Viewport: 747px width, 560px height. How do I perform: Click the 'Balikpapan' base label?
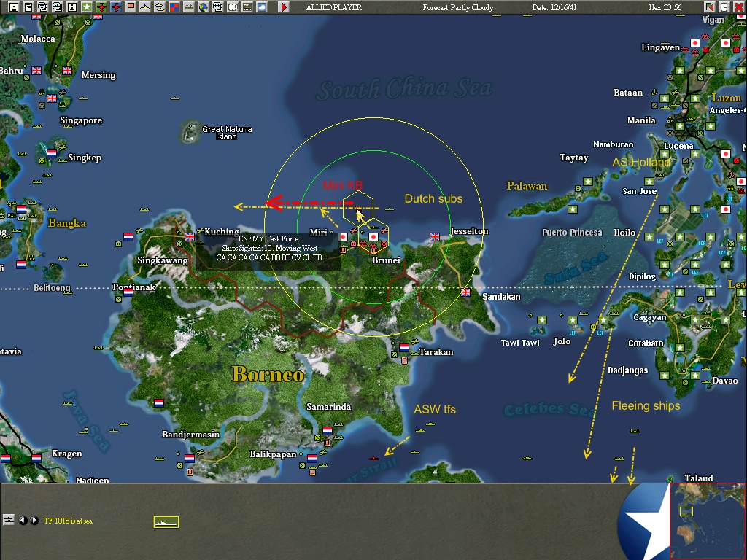(x=273, y=454)
